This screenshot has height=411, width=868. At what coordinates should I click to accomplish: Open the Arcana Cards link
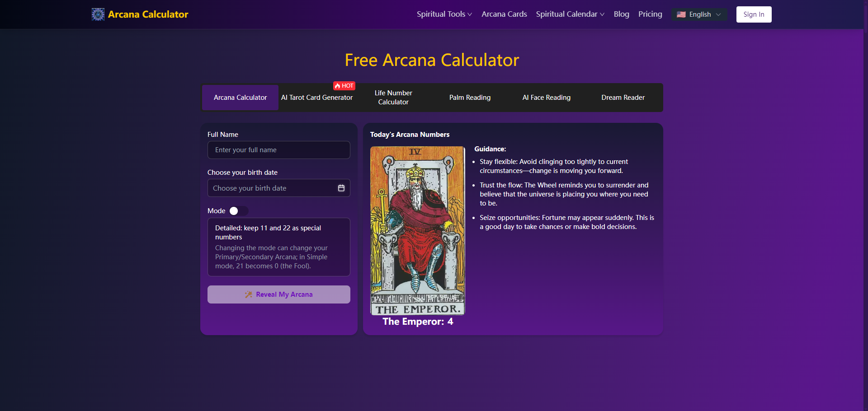(x=504, y=14)
